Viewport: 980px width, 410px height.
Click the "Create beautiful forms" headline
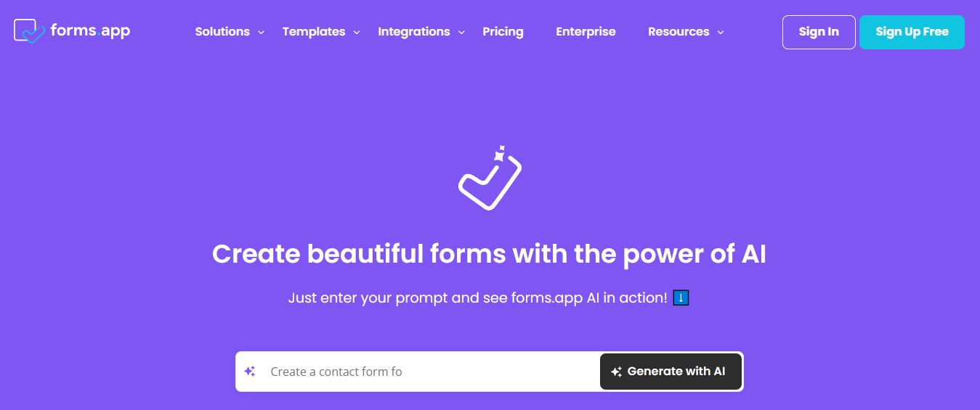[489, 255]
